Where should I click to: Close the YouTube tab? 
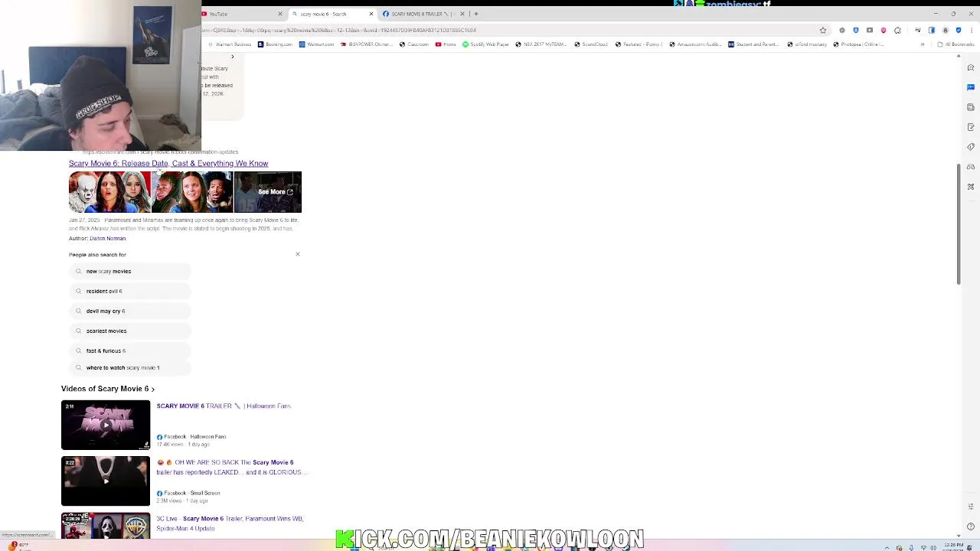[x=280, y=14]
